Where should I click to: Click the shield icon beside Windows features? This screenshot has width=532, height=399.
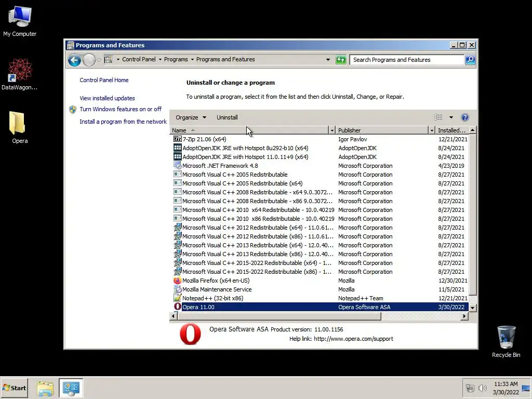[73, 109]
